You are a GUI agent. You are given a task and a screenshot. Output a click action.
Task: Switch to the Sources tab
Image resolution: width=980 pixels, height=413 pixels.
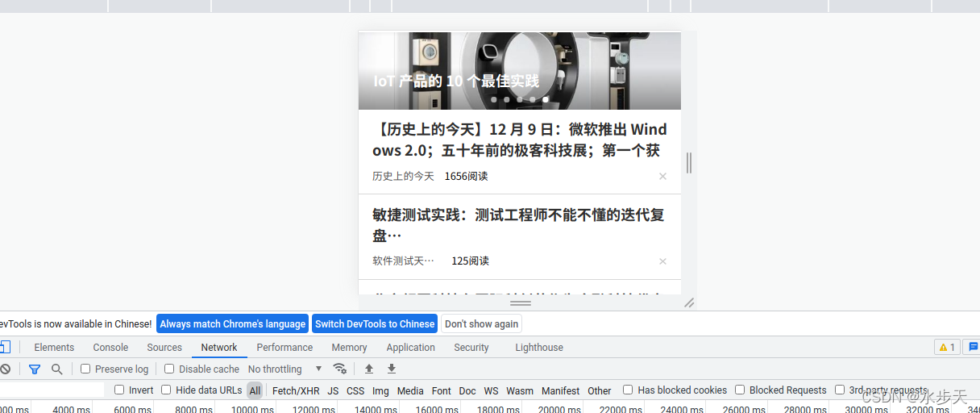(x=164, y=347)
